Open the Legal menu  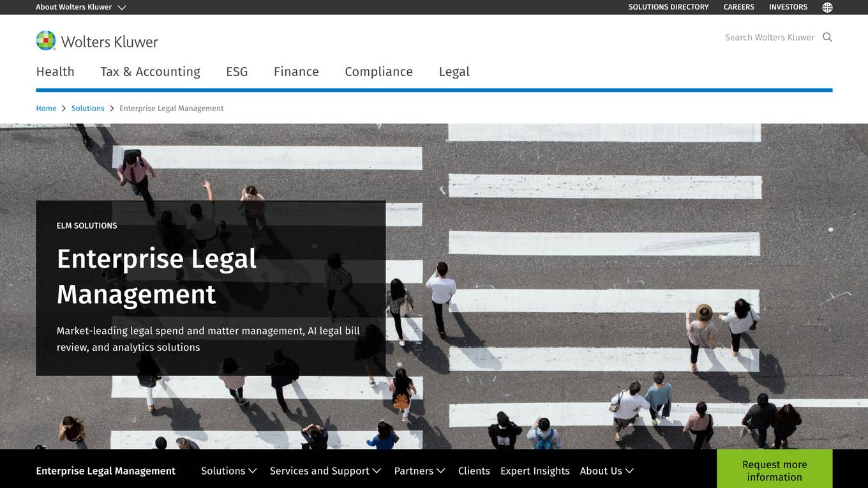pos(454,72)
